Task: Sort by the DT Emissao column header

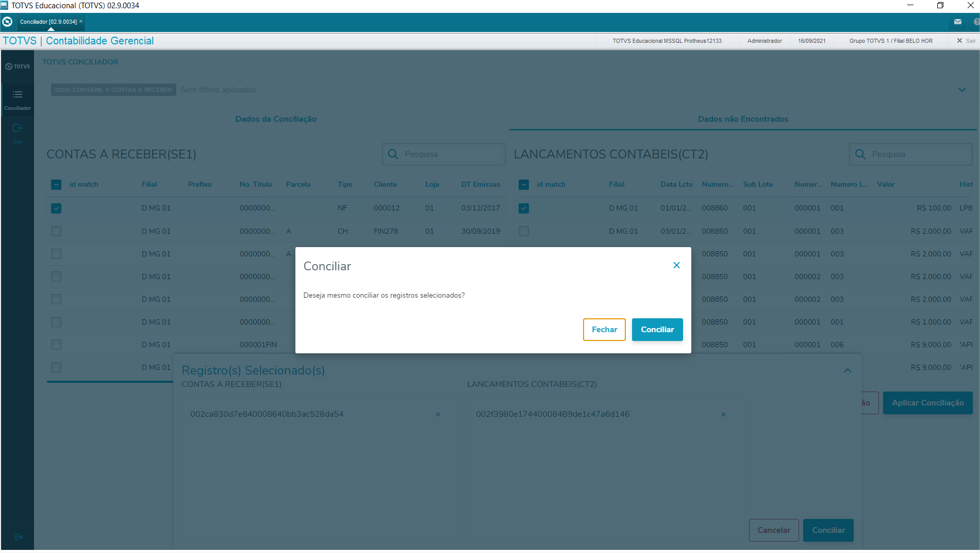Action: coord(480,184)
